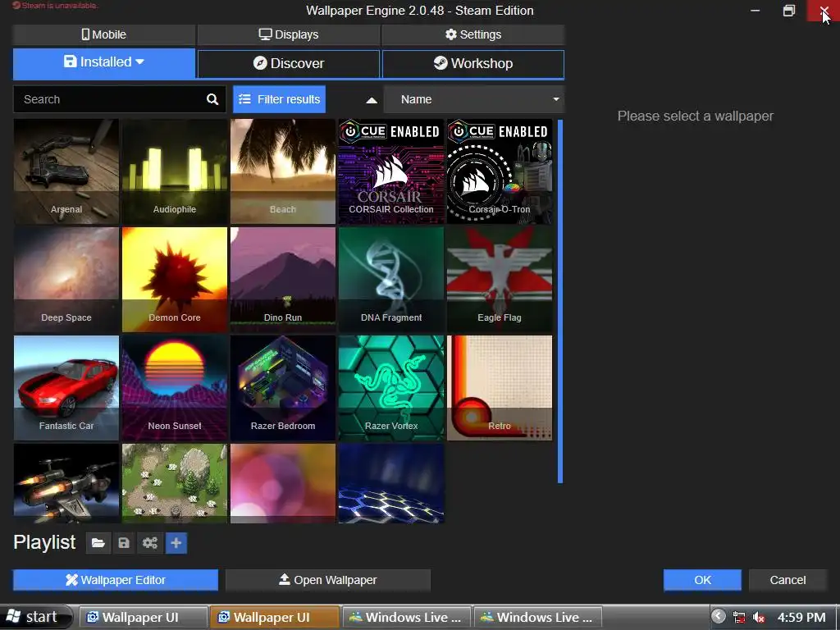
Task: Switch to first Wallpaper UI taskbar item
Action: point(144,617)
